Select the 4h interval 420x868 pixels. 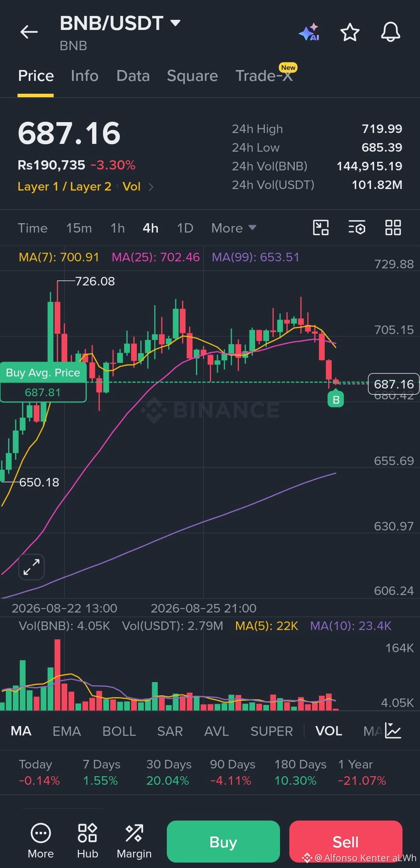tap(150, 228)
